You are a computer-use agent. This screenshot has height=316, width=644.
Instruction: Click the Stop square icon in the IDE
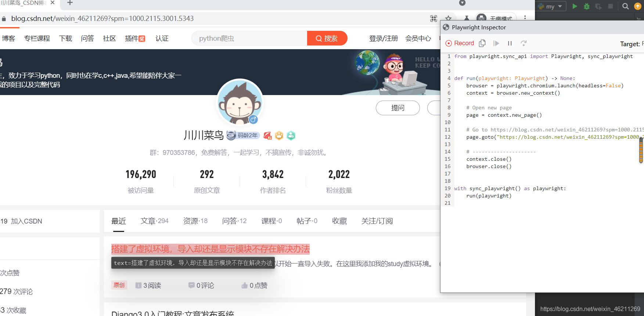pos(611,6)
